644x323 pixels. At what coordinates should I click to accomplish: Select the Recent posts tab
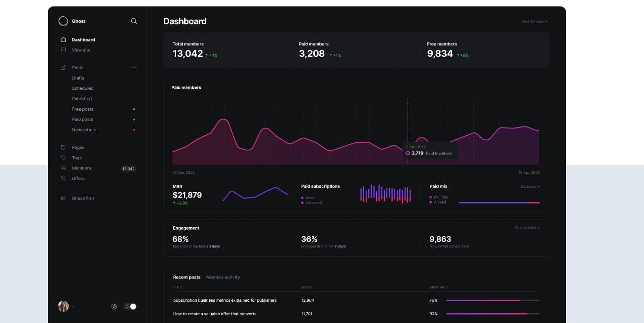tap(187, 277)
